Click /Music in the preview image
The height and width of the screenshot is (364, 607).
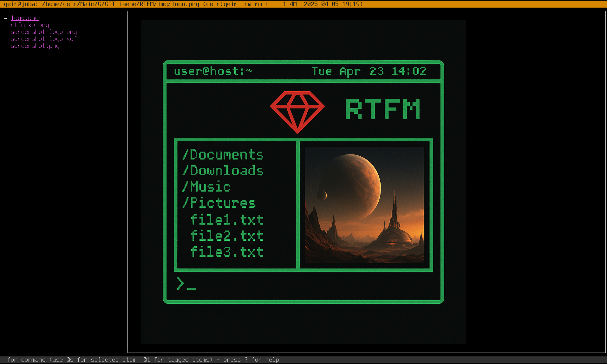206,186
